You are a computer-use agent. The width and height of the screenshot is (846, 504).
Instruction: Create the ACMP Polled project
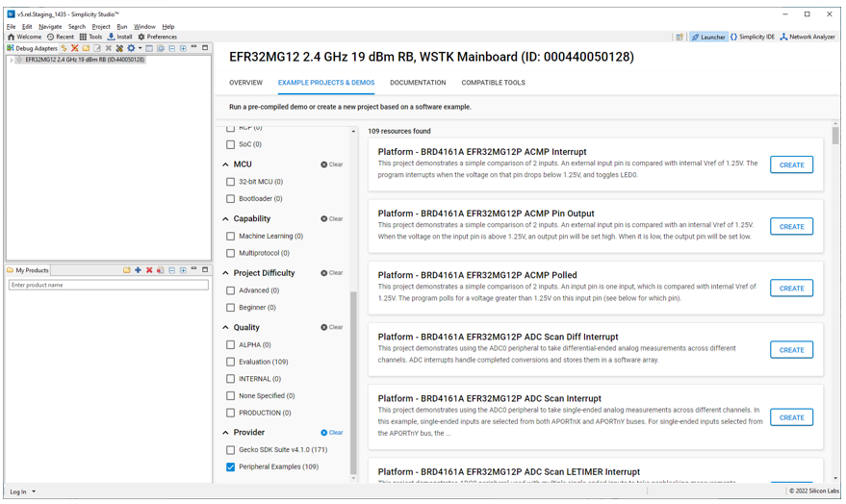[791, 289]
